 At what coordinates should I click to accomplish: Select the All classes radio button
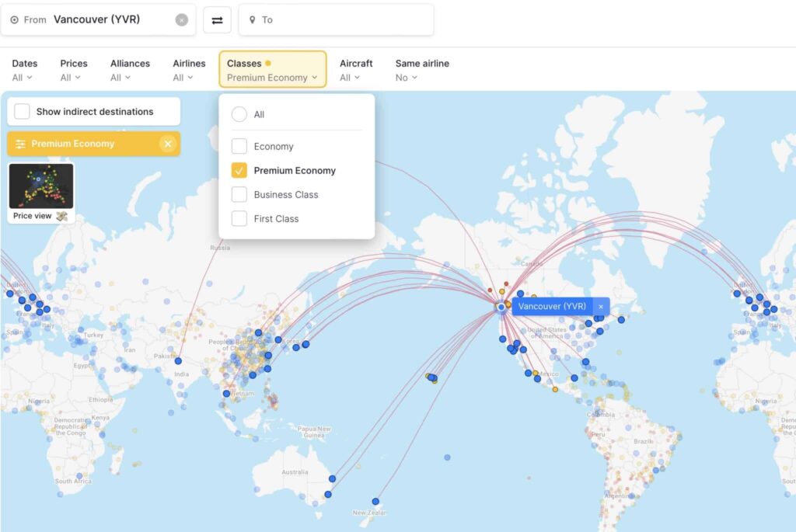239,113
